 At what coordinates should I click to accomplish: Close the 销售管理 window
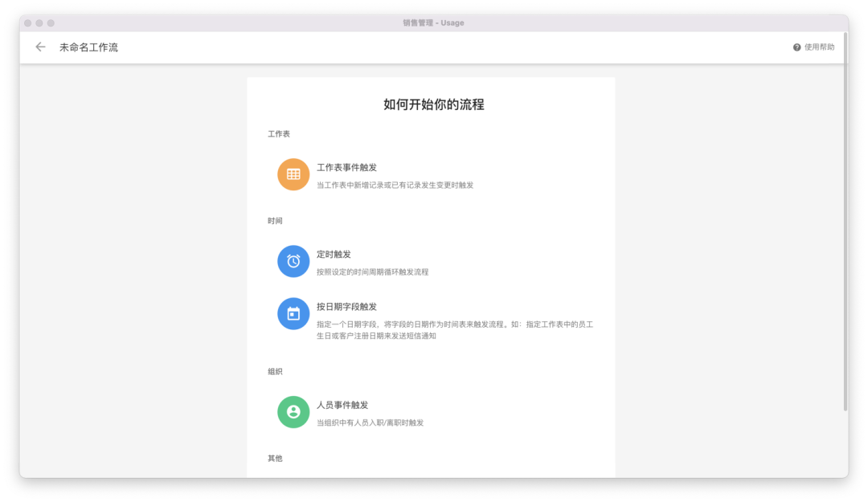click(28, 23)
